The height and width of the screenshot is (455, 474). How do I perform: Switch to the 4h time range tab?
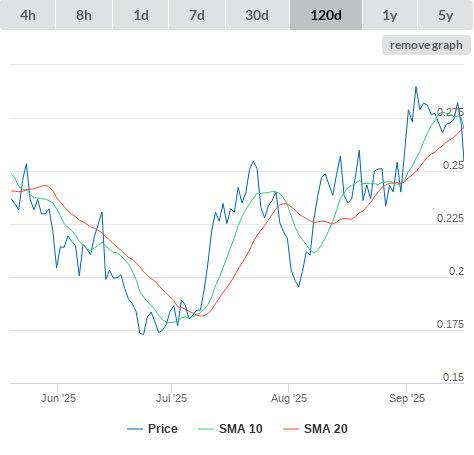point(28,15)
